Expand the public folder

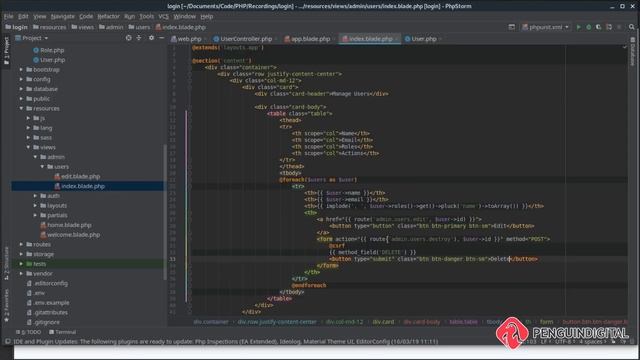21,98
